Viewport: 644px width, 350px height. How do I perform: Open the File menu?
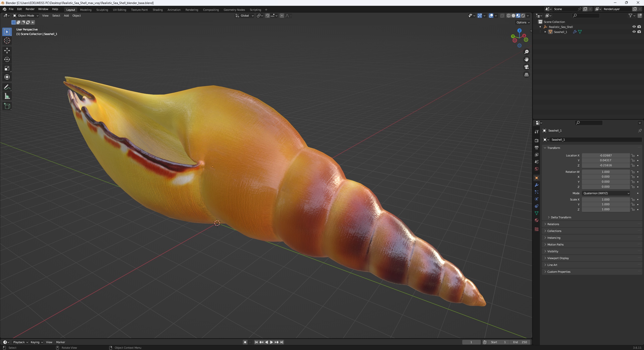[11, 9]
